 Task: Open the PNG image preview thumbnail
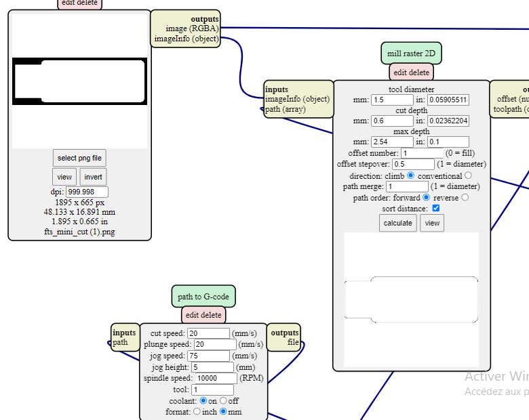point(79,81)
